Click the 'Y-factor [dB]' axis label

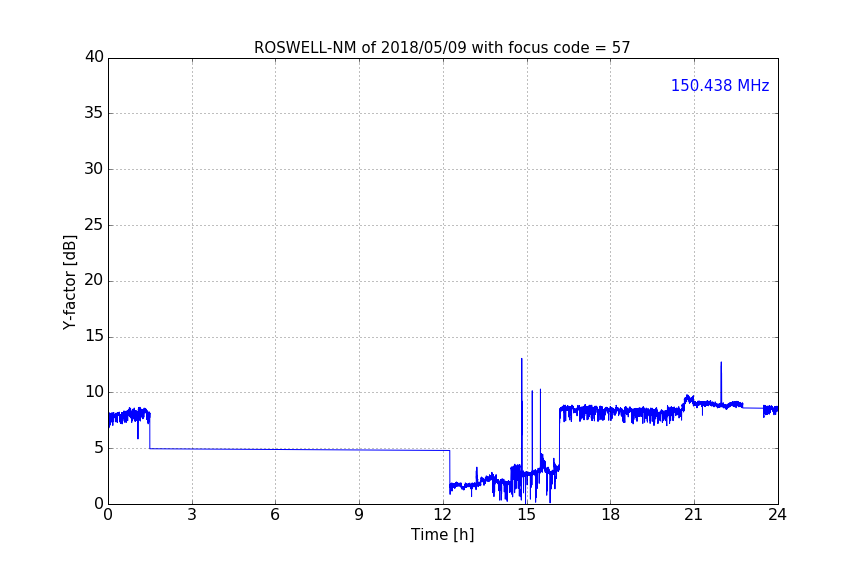[70, 282]
